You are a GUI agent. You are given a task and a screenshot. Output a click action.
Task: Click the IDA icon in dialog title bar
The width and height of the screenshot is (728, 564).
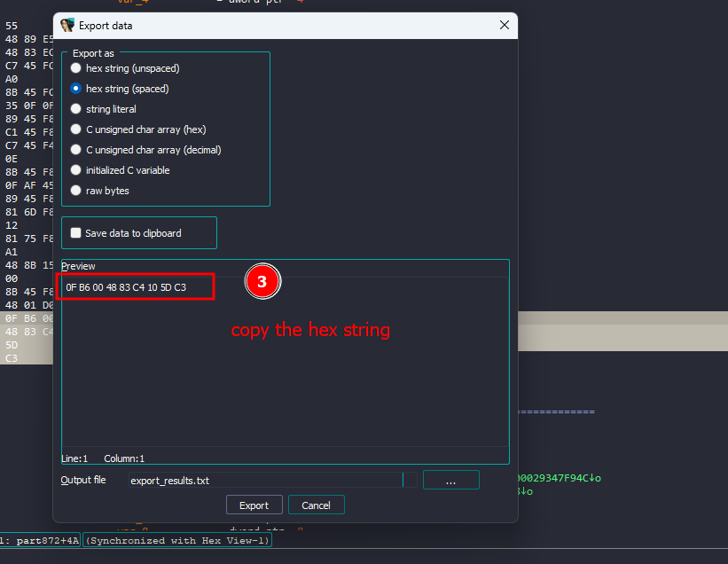[x=67, y=26]
